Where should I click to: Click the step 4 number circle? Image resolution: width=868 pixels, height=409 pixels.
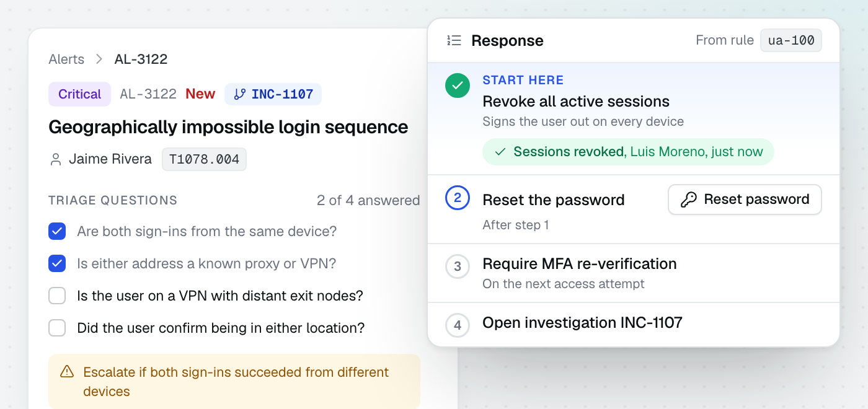click(458, 325)
